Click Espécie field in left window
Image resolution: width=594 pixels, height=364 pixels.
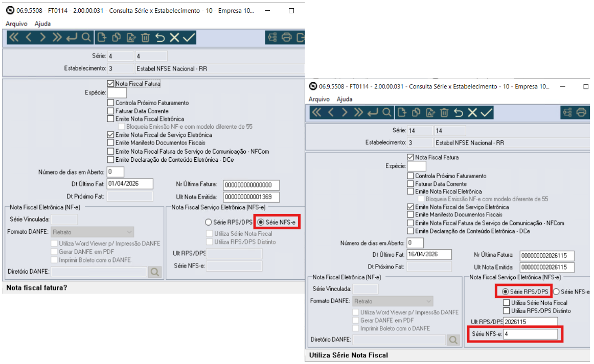[117, 93]
